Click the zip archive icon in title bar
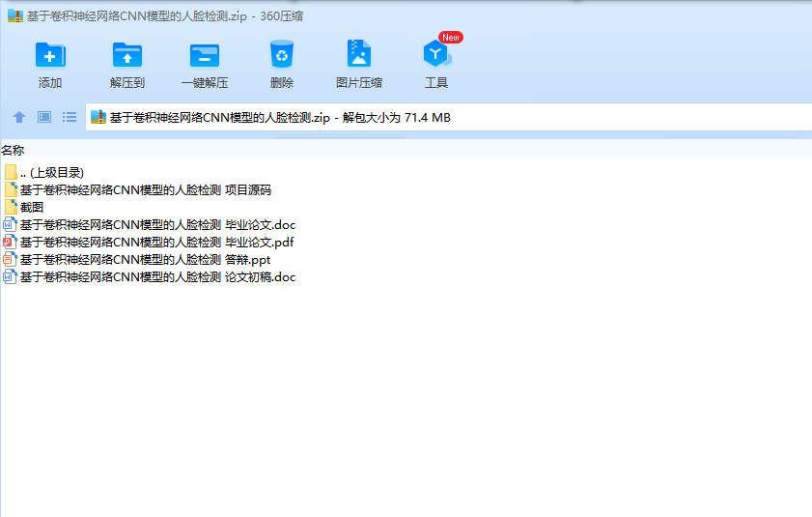This screenshot has width=812, height=517. (x=15, y=16)
